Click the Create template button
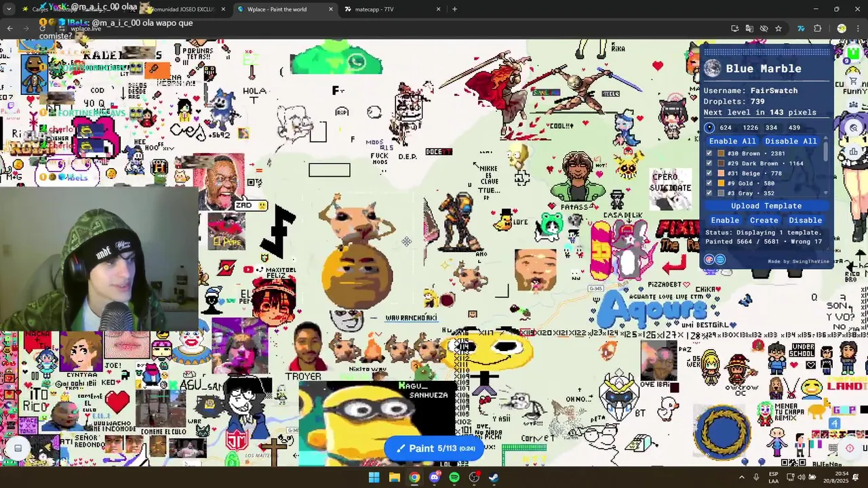 [x=764, y=220]
